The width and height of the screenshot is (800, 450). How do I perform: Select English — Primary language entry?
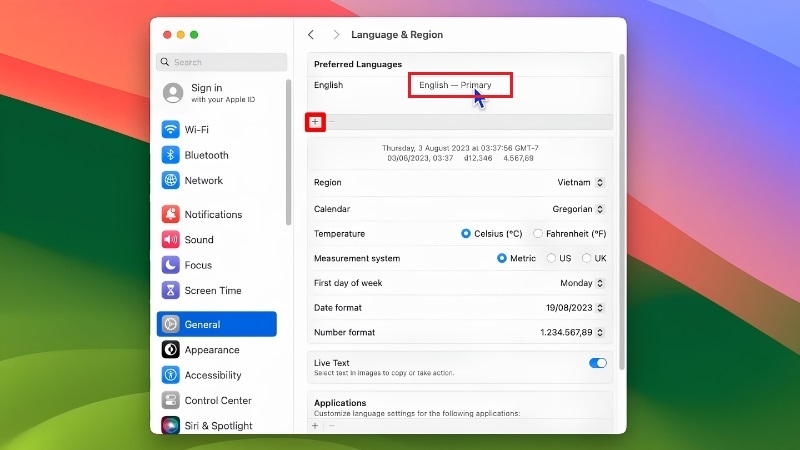click(455, 85)
